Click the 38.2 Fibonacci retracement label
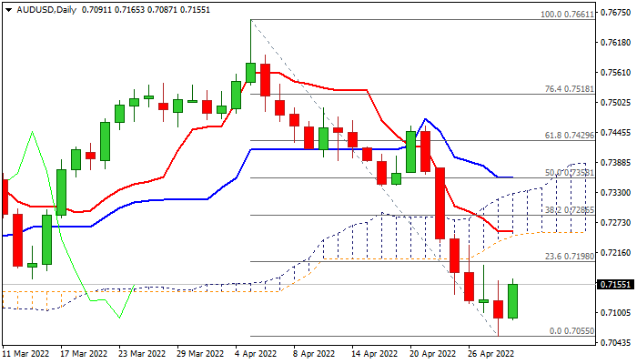637x364 pixels. coord(570,209)
